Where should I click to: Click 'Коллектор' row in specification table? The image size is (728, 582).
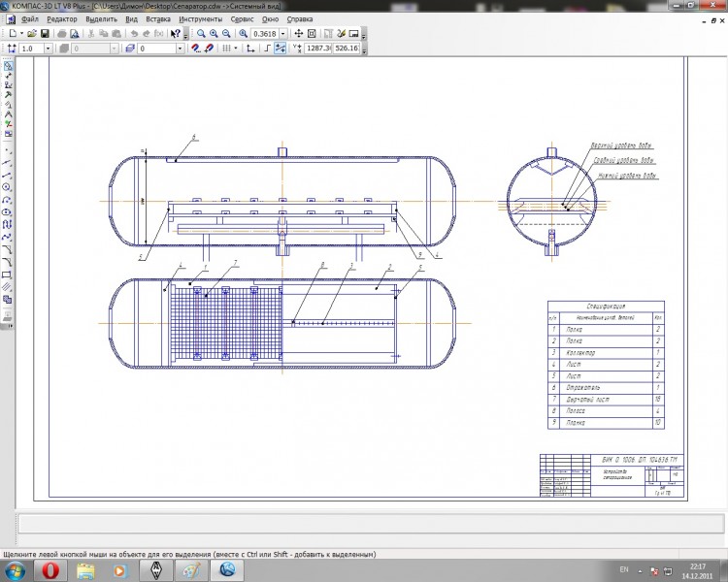(606, 353)
